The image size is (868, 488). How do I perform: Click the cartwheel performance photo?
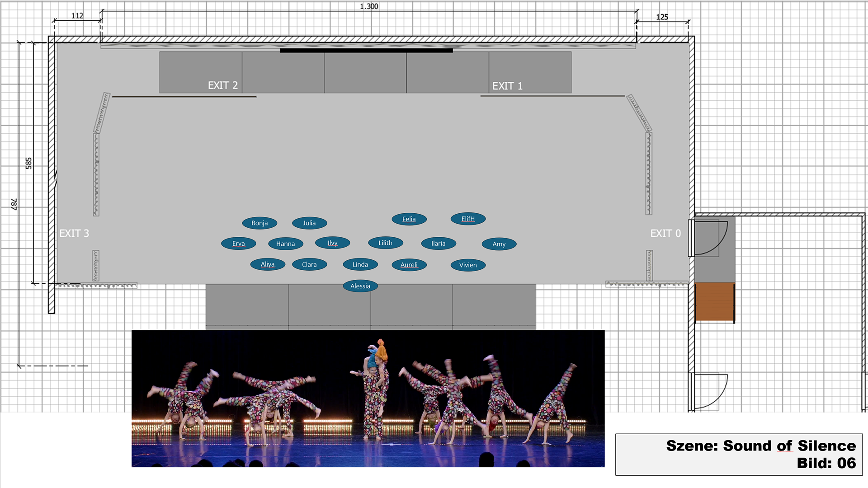point(368,399)
